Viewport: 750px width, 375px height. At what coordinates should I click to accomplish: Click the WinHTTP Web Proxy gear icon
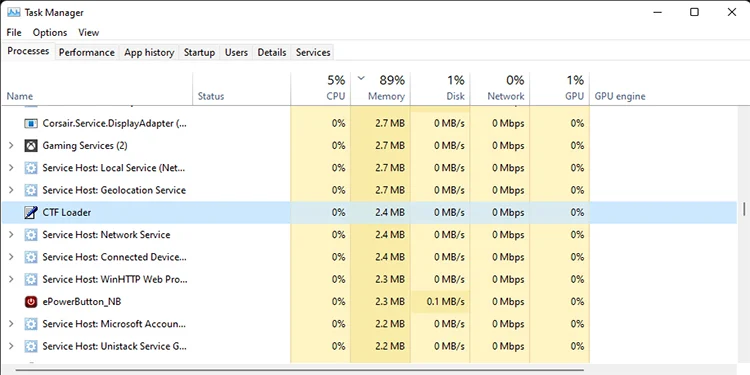click(x=31, y=279)
